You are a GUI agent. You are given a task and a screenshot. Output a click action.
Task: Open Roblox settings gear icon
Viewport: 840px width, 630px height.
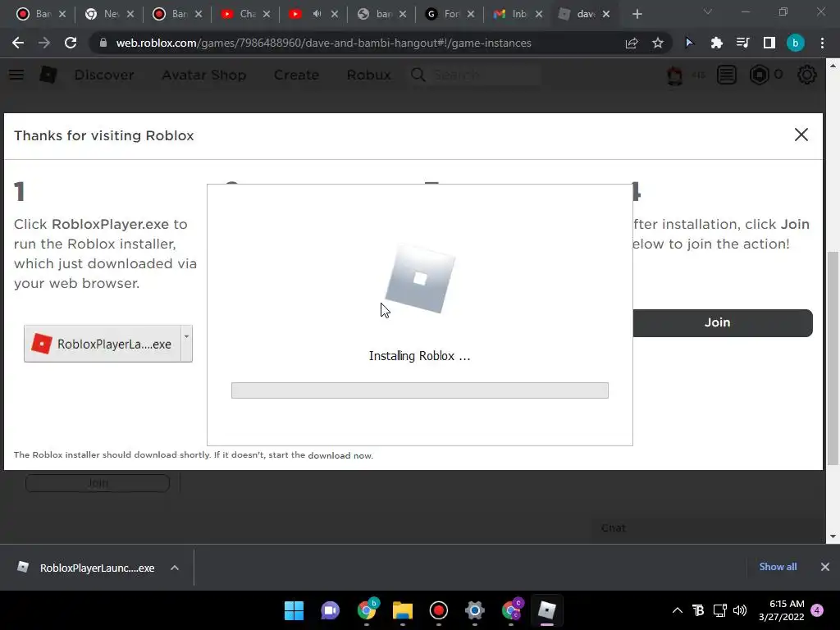(807, 75)
